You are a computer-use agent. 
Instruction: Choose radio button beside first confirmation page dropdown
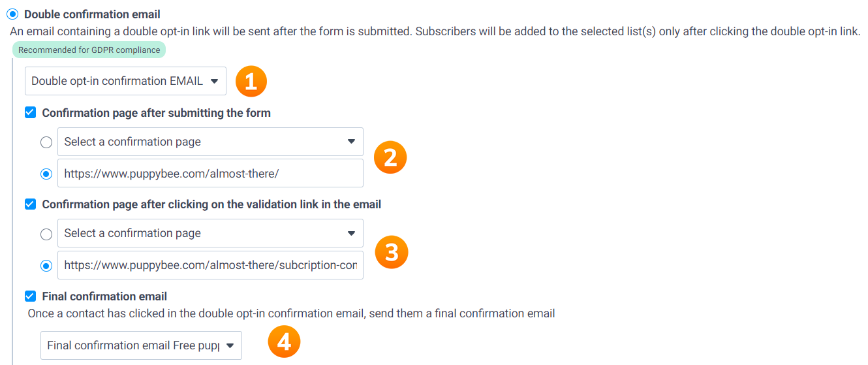(46, 142)
